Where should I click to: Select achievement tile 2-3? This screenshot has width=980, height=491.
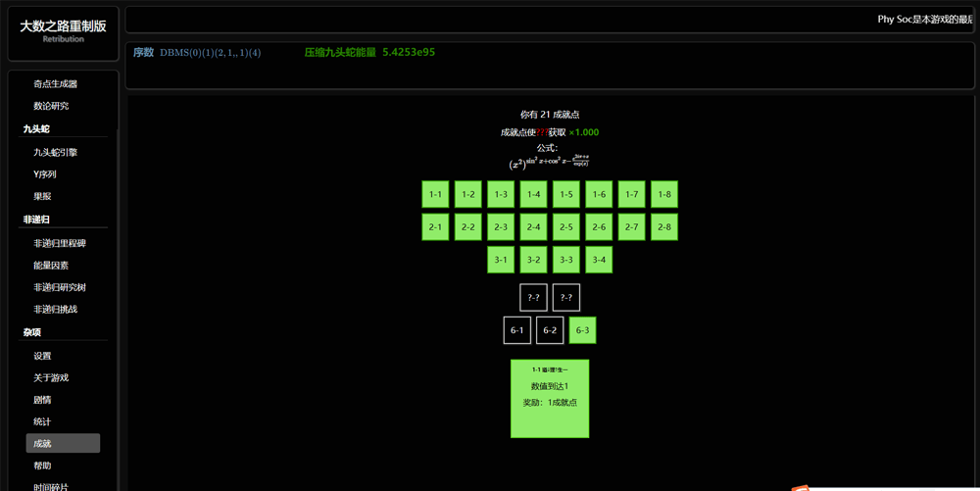click(x=501, y=227)
